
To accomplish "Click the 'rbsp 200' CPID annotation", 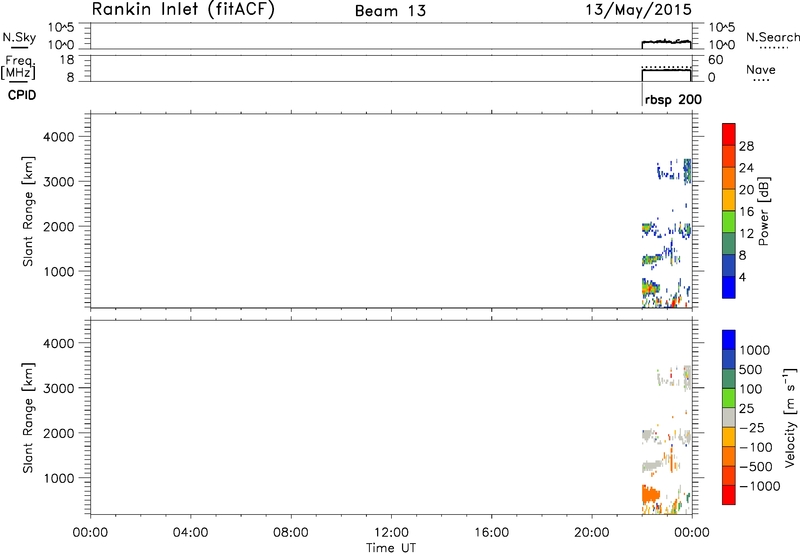I will tap(673, 100).
